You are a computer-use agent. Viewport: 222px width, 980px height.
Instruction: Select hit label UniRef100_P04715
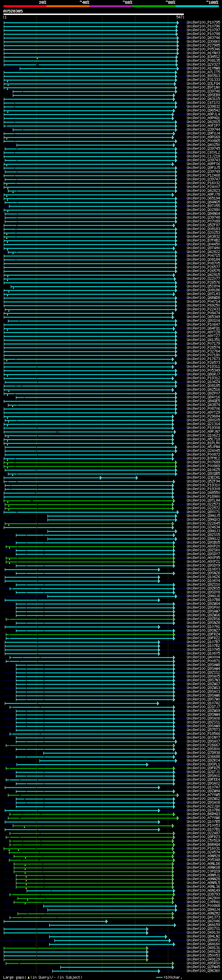point(203,256)
